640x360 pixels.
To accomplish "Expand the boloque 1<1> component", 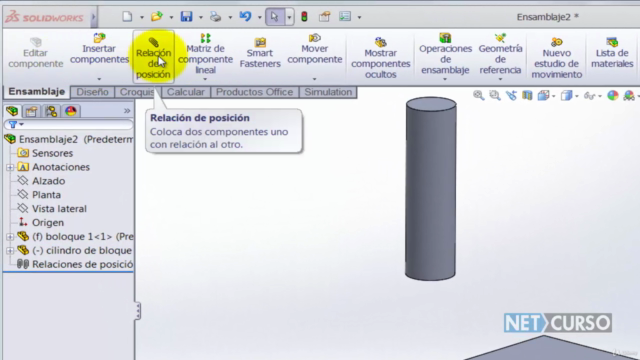I will (10, 237).
